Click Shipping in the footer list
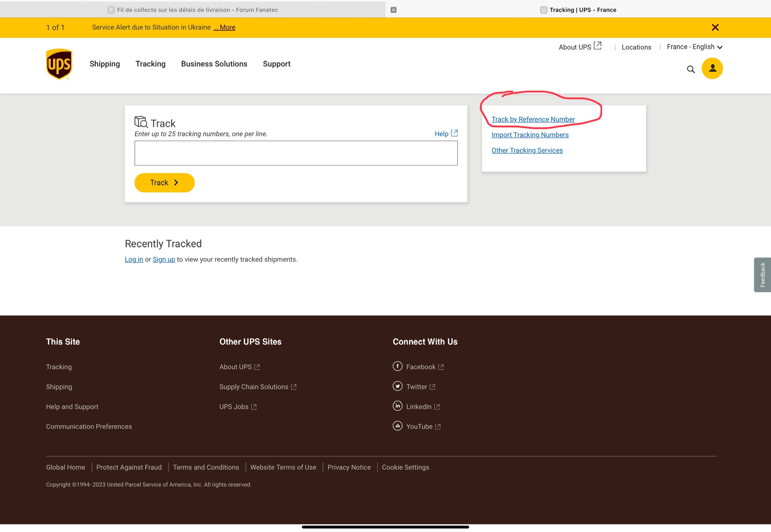771x532 pixels. 59,387
